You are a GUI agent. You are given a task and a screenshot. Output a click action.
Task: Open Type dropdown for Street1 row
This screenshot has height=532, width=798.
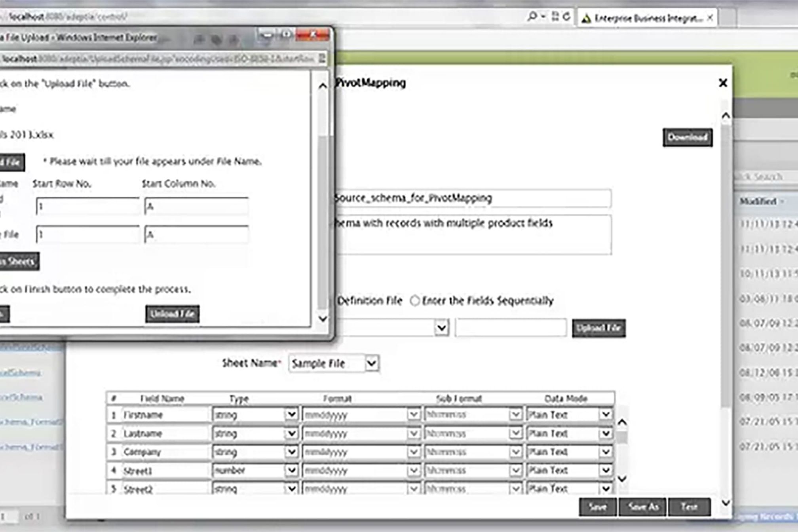coord(291,471)
